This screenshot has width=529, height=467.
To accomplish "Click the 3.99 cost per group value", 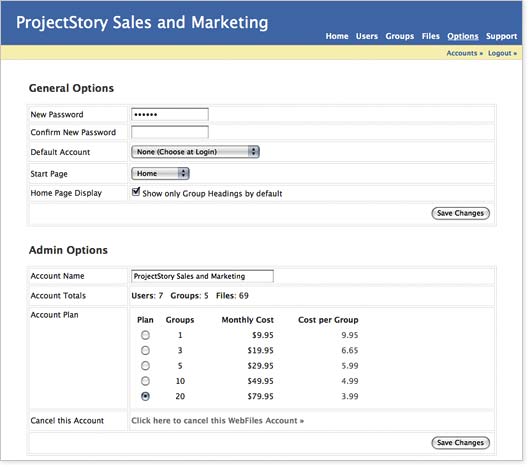I will point(350,396).
